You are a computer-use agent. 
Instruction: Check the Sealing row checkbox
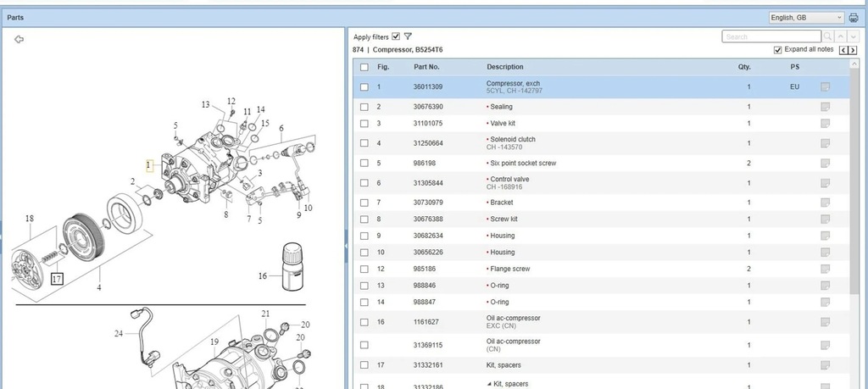coord(364,107)
